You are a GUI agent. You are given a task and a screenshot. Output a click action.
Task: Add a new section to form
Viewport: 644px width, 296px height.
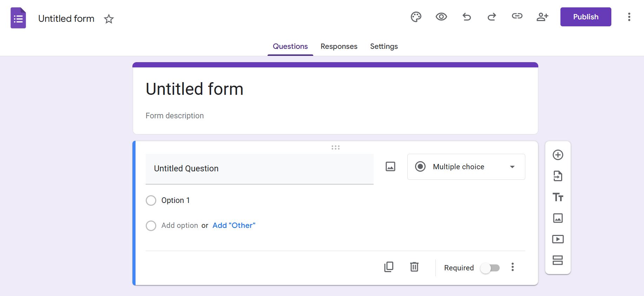pyautogui.click(x=558, y=260)
